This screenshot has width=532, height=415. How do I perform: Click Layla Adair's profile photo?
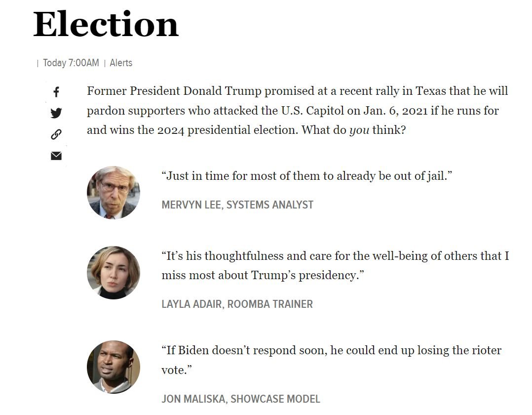click(114, 273)
